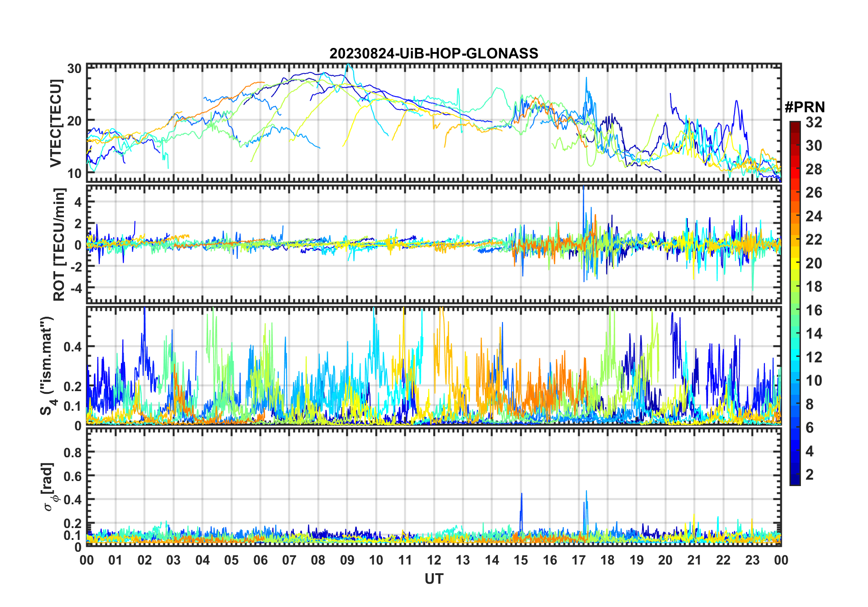Click the #PRN colorbar title
The width and height of the screenshot is (868, 607).
tap(805, 107)
